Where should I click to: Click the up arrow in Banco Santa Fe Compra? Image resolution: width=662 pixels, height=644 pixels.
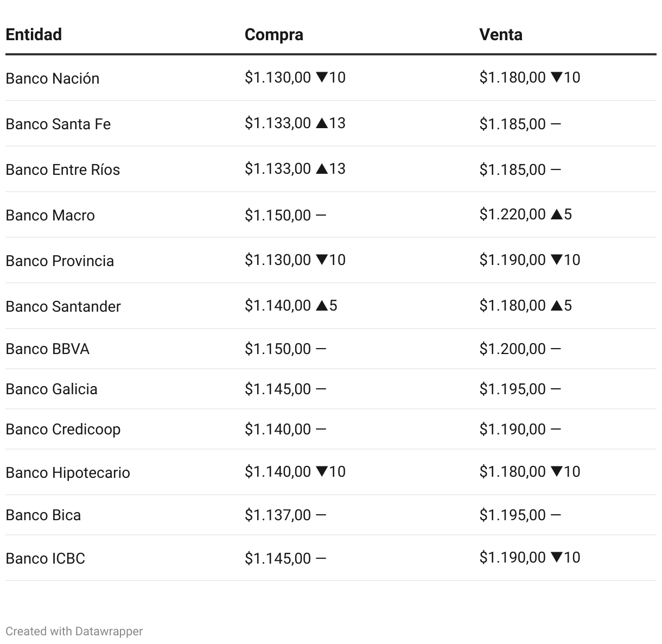(321, 123)
